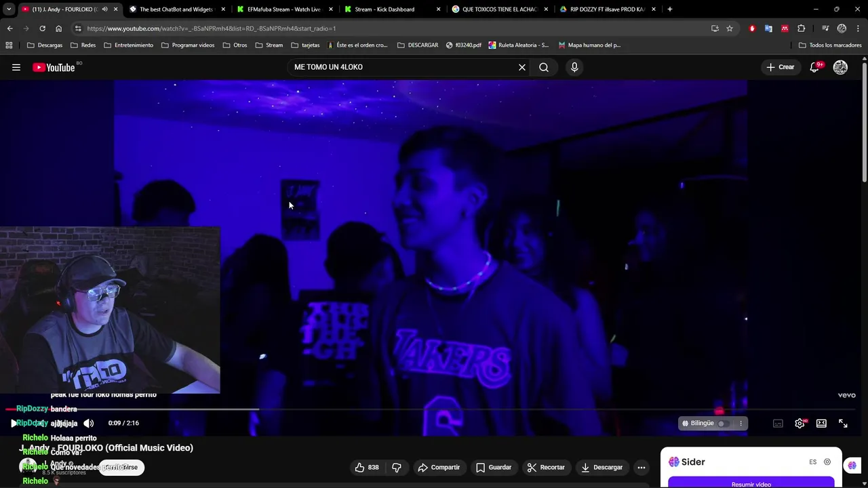Toggle video subtitles captions button
This screenshot has width=868, height=488.
(778, 423)
